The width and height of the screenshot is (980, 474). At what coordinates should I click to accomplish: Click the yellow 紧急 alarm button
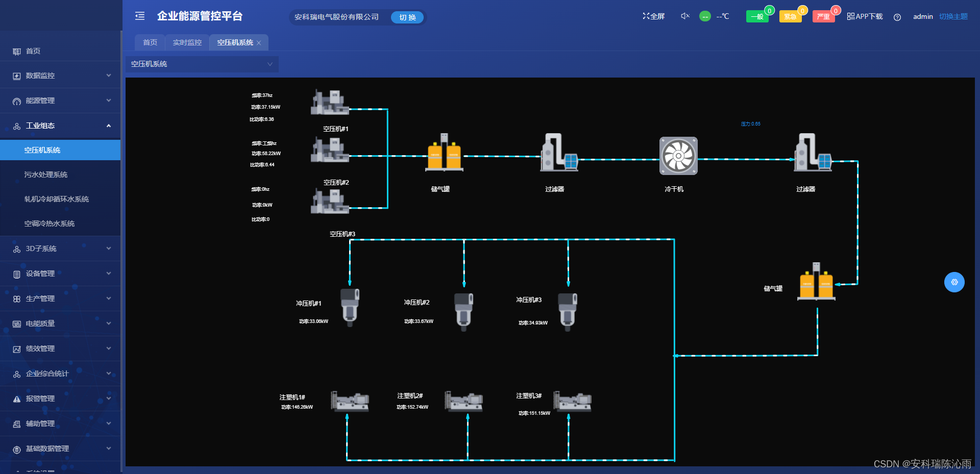(x=790, y=17)
